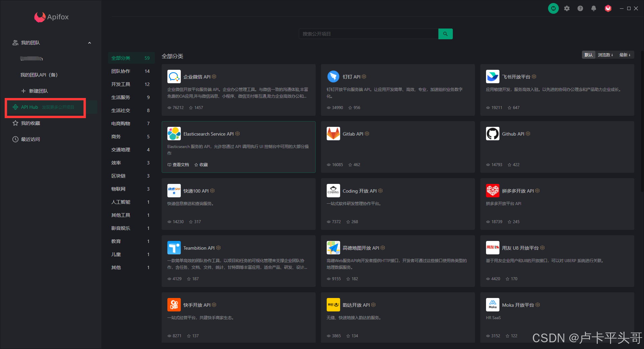
Task: Click the Teambition API title
Action: click(x=199, y=248)
